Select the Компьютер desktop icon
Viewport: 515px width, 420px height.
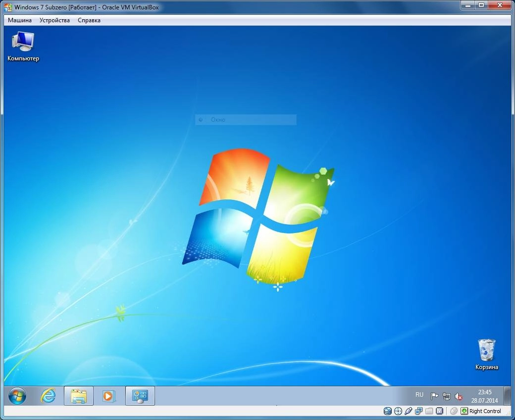coord(23,47)
